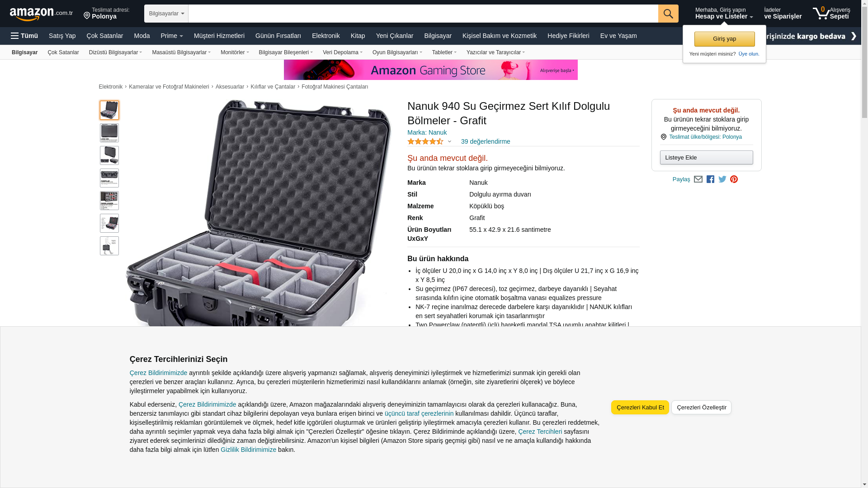Expand the Bilgisayarlar search category dropdown
The width and height of the screenshot is (868, 488).
pyautogui.click(x=166, y=14)
